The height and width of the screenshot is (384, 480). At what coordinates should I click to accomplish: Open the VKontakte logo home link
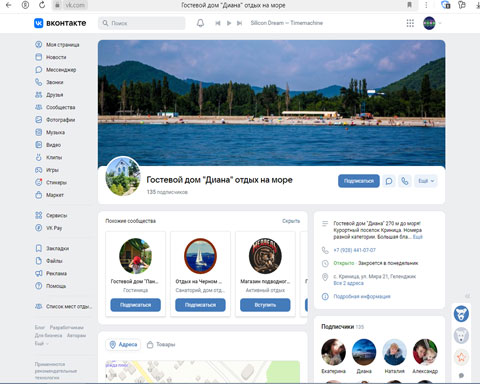[60, 23]
